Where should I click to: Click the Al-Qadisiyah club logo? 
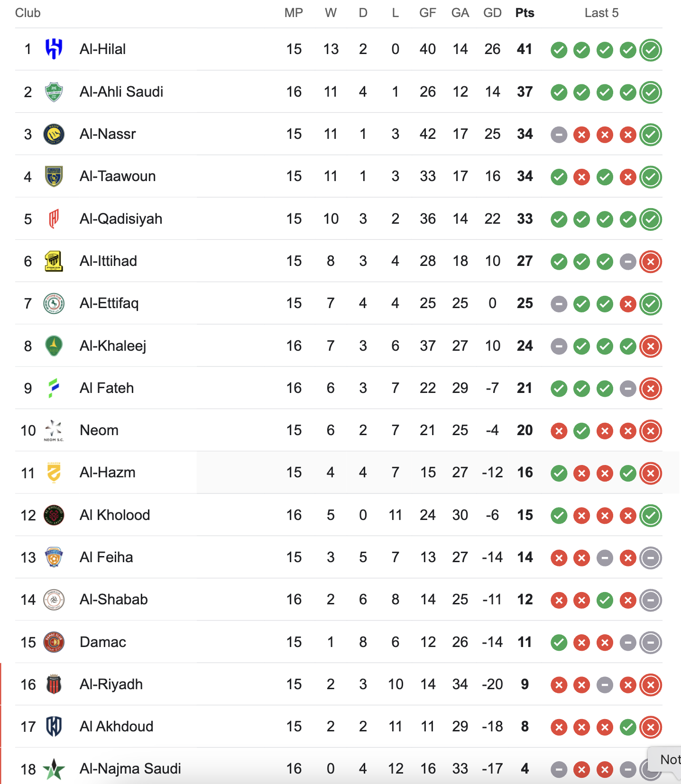[x=54, y=219]
